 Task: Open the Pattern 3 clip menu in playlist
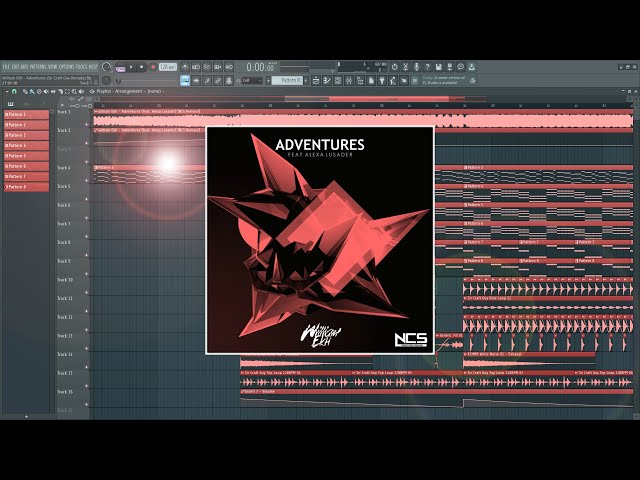[465, 167]
